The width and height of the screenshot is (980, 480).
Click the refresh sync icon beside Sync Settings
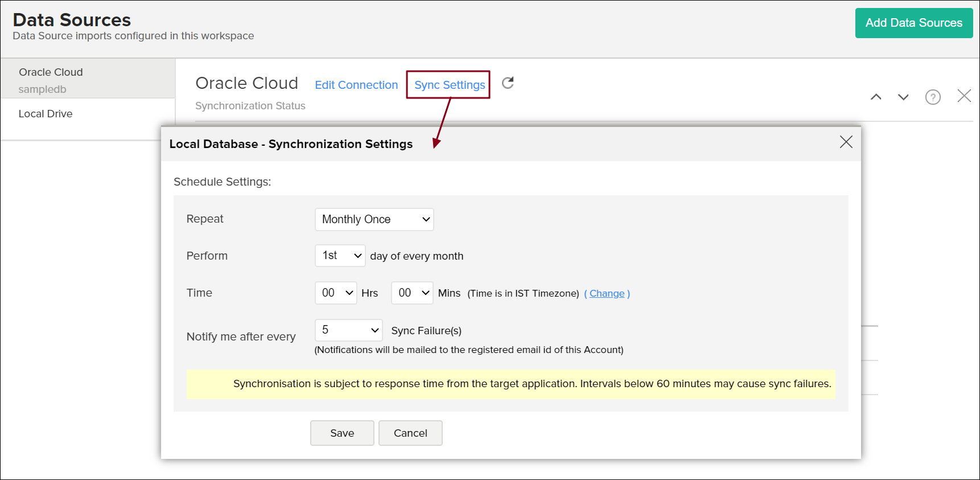click(x=508, y=83)
